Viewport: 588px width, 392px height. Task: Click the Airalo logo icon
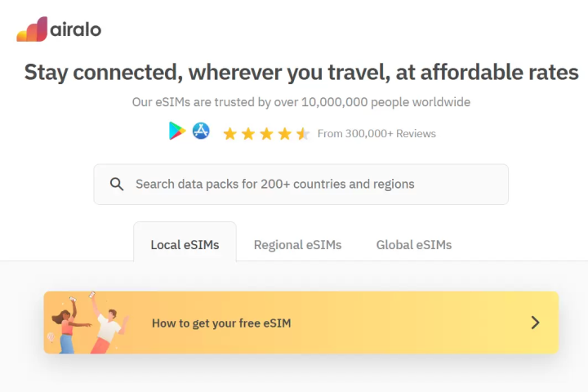pyautogui.click(x=32, y=29)
